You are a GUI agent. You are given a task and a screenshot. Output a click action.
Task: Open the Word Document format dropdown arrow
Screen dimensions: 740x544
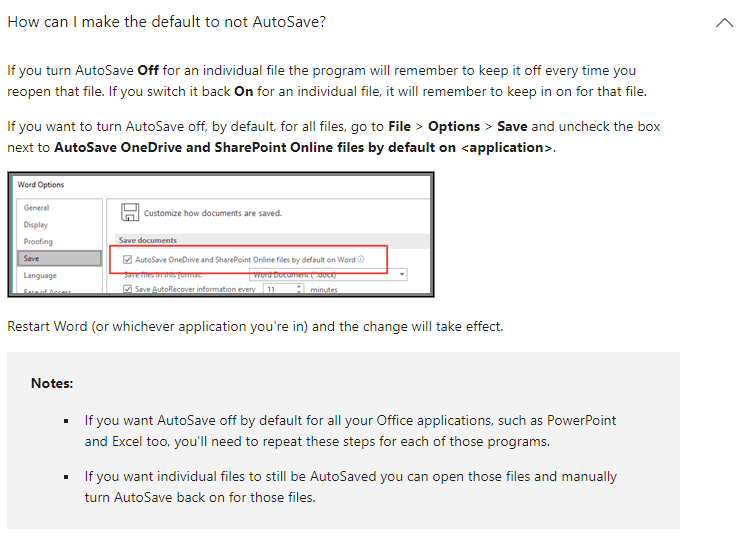(402, 274)
